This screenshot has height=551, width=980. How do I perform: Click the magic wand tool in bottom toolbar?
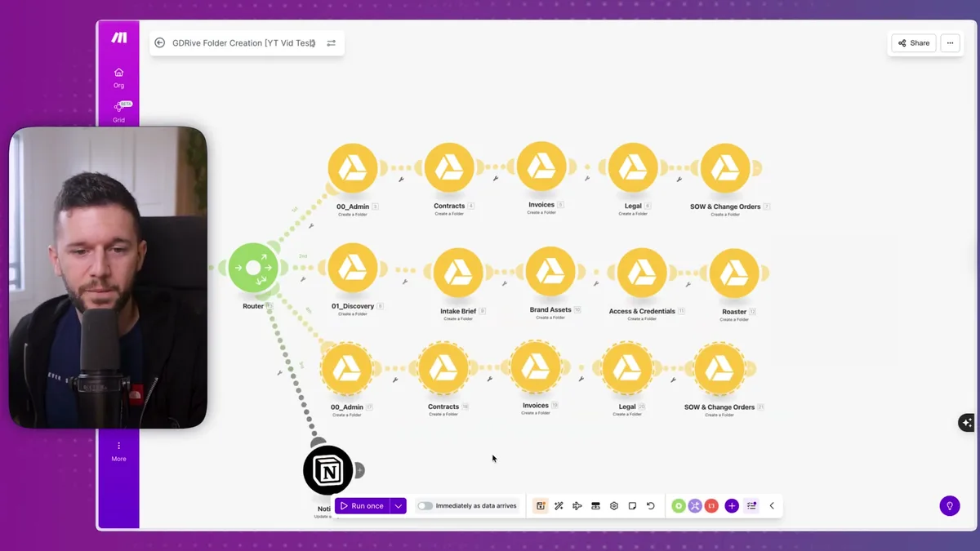[559, 505]
